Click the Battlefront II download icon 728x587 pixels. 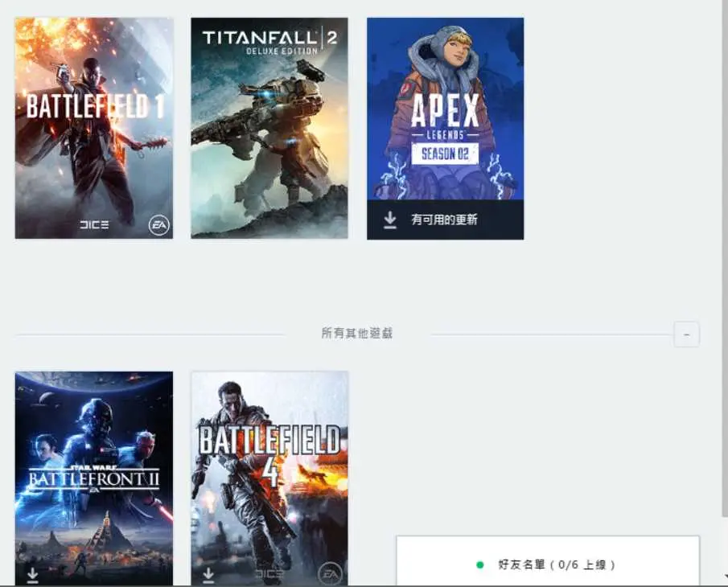coord(32,574)
